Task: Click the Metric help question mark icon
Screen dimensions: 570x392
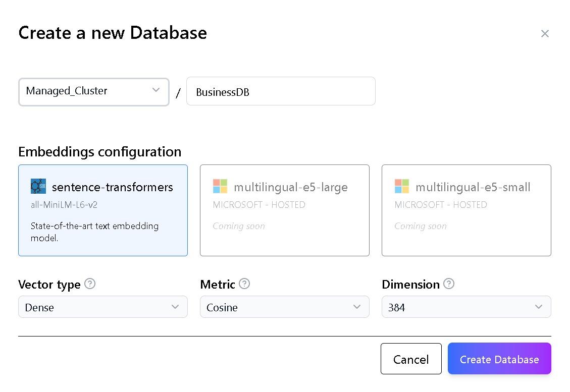Action: pyautogui.click(x=244, y=284)
